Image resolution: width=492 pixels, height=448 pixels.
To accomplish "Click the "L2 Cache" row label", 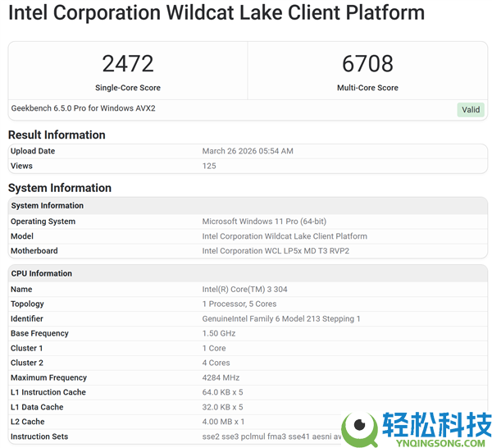I will pos(28,422).
